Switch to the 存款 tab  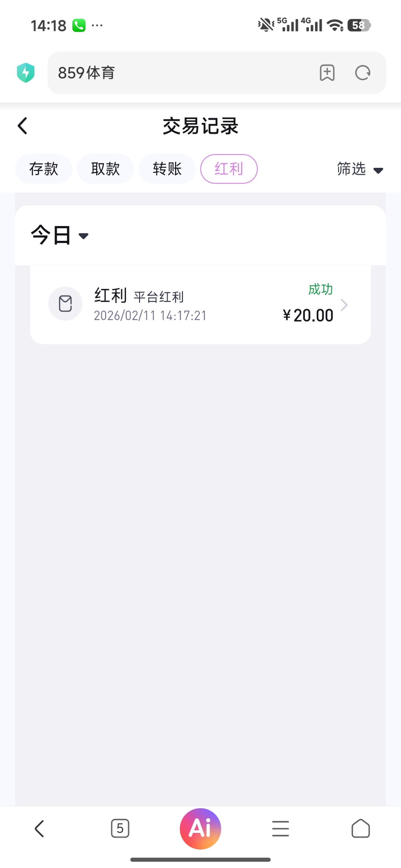[x=44, y=169]
